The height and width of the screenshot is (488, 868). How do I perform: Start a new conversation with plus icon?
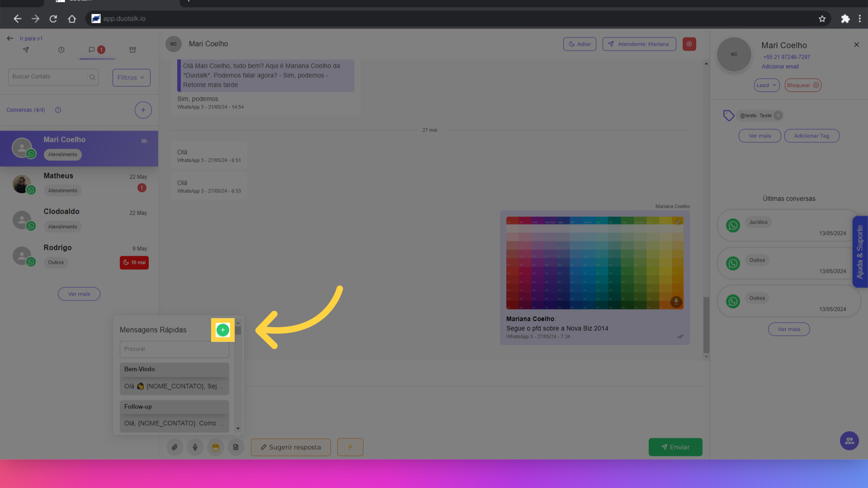point(143,110)
